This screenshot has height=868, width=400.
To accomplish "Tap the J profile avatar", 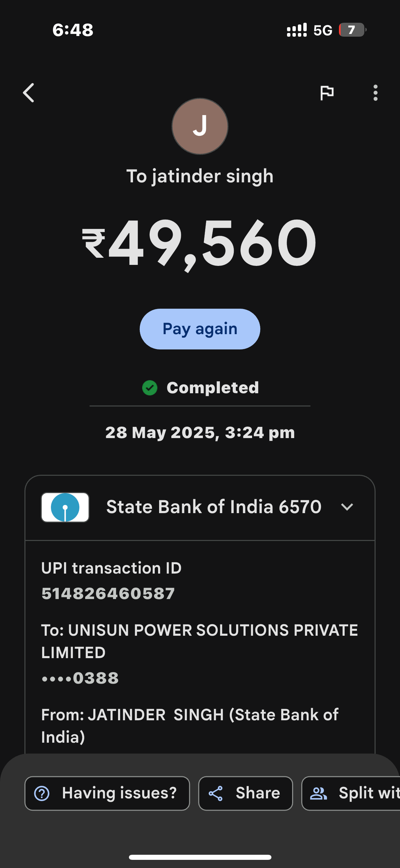I will [x=200, y=126].
